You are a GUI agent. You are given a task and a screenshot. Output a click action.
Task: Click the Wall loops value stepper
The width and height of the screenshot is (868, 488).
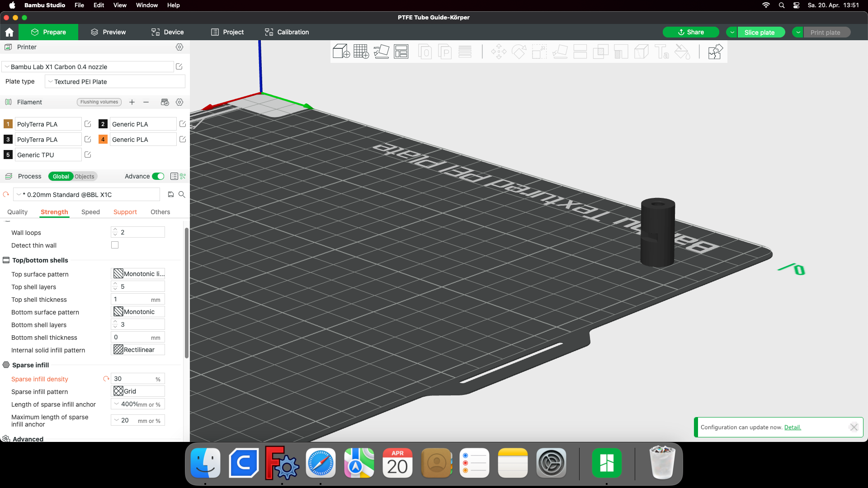click(x=115, y=232)
